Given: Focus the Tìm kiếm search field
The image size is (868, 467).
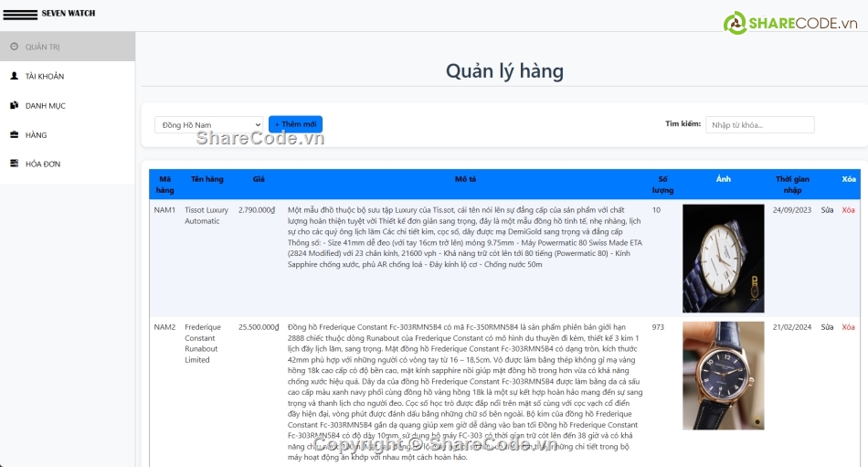Looking at the screenshot, I should click(x=759, y=125).
